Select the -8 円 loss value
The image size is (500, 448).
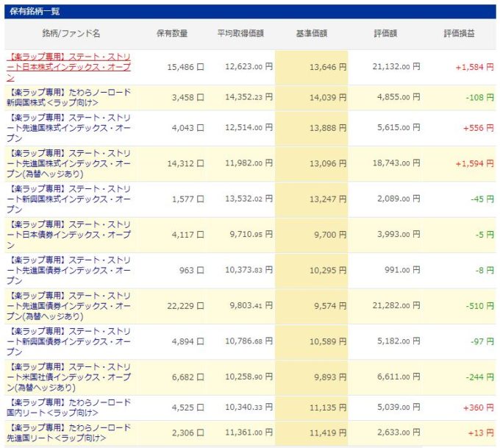coord(485,271)
